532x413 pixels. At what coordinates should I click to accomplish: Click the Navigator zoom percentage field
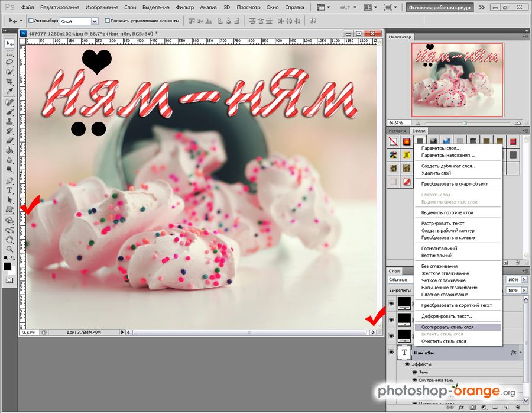coord(399,122)
